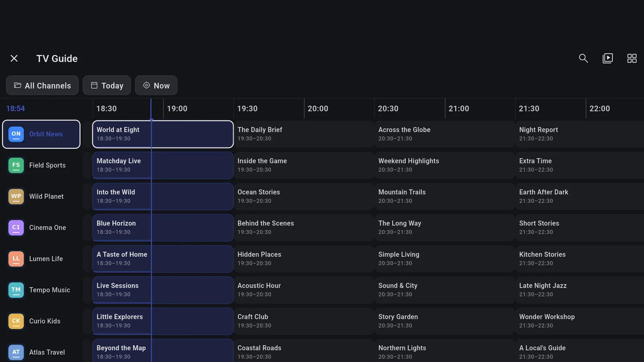This screenshot has width=644, height=362.
Task: Switch to grid view icon
Action: (x=632, y=58)
